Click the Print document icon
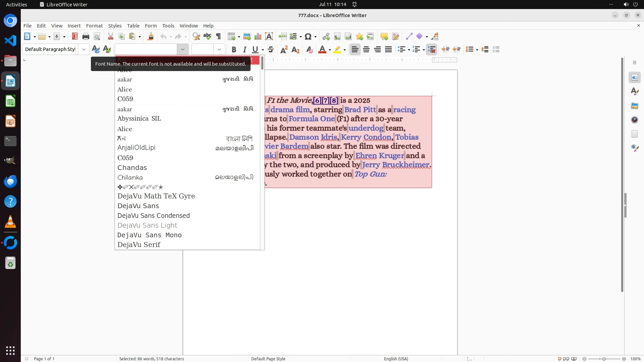The height and width of the screenshot is (362, 644). point(86,37)
